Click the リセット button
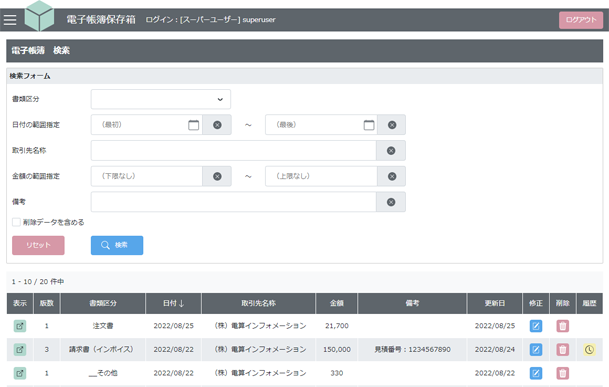 point(38,245)
